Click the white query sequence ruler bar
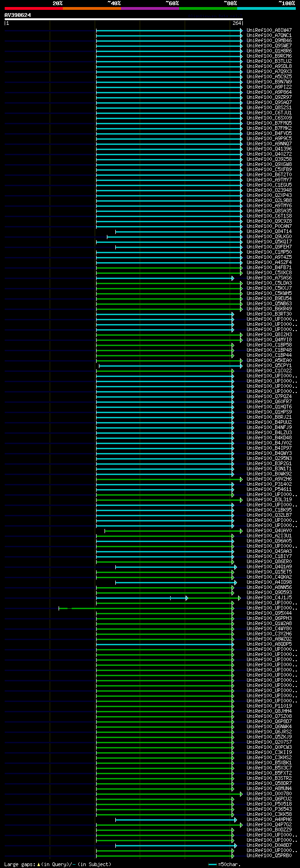This screenshot has height=868, width=300. coord(124,19)
